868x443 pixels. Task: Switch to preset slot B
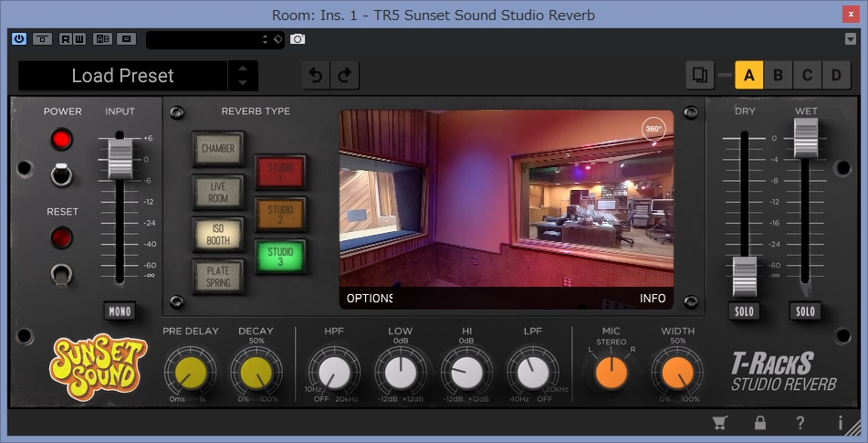(x=778, y=75)
